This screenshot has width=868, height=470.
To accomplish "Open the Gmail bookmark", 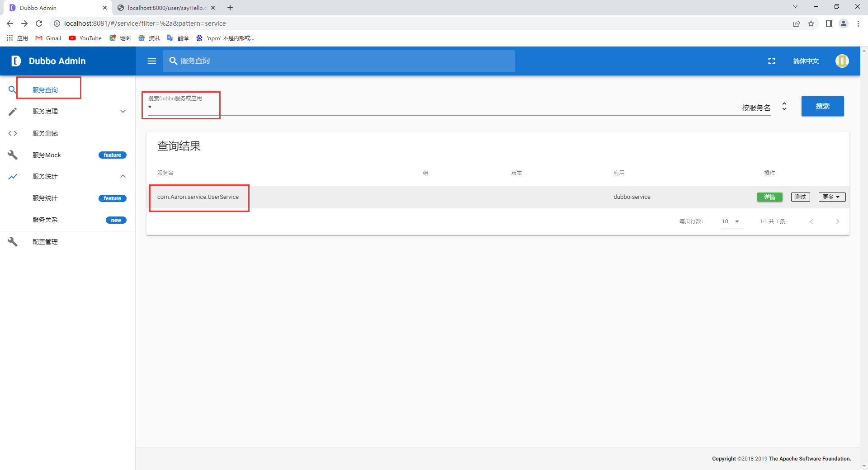I will pos(48,38).
